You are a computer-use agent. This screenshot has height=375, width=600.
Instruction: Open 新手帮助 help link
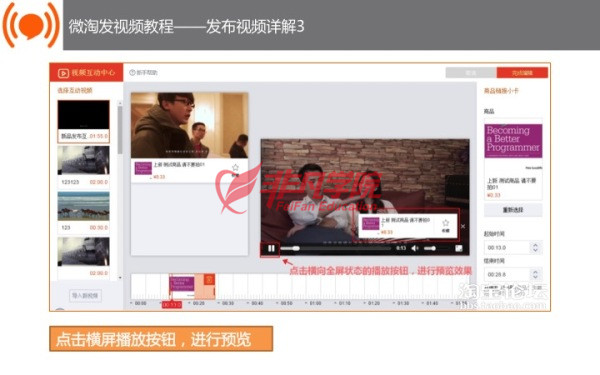coord(143,73)
